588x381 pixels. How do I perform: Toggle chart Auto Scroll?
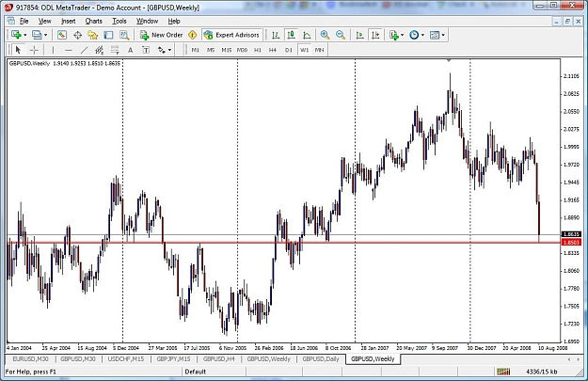click(359, 35)
